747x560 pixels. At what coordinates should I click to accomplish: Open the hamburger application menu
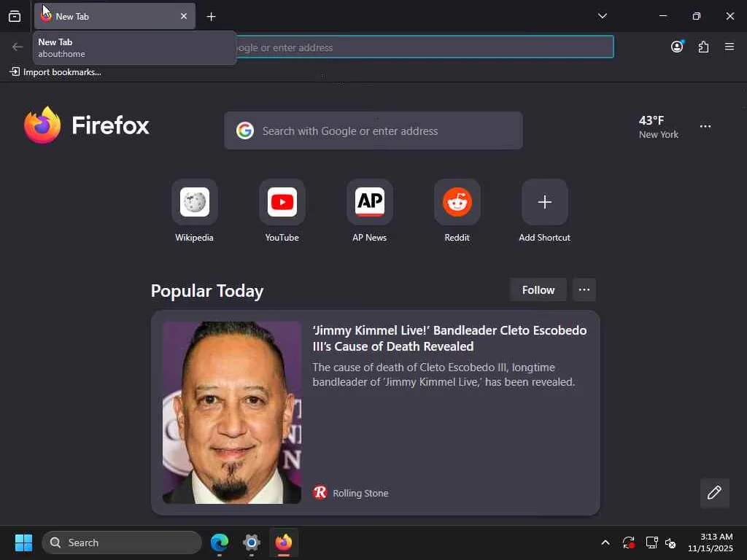[x=729, y=47]
